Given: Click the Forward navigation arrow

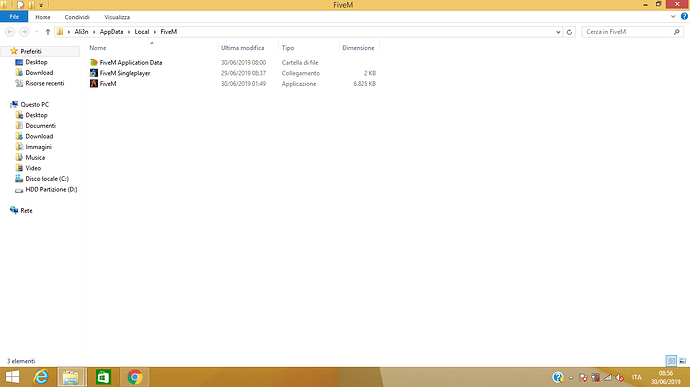Looking at the screenshot, I should pos(24,32).
